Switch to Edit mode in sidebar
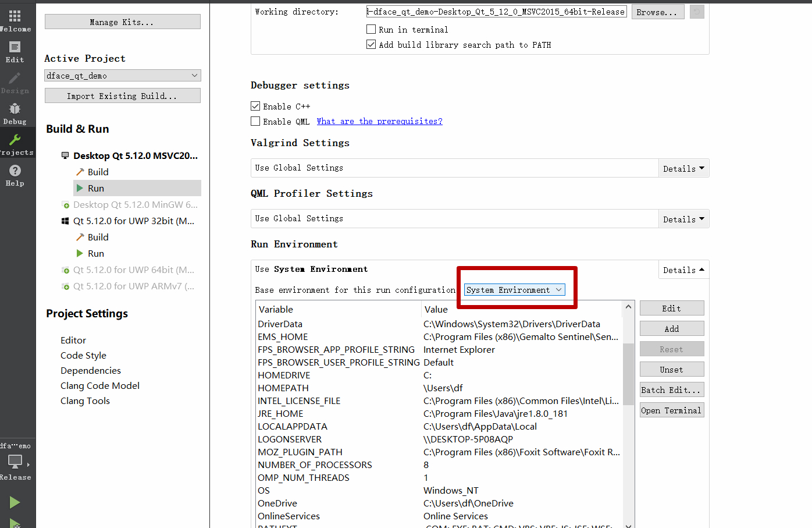Image resolution: width=812 pixels, height=528 pixels. [x=15, y=51]
